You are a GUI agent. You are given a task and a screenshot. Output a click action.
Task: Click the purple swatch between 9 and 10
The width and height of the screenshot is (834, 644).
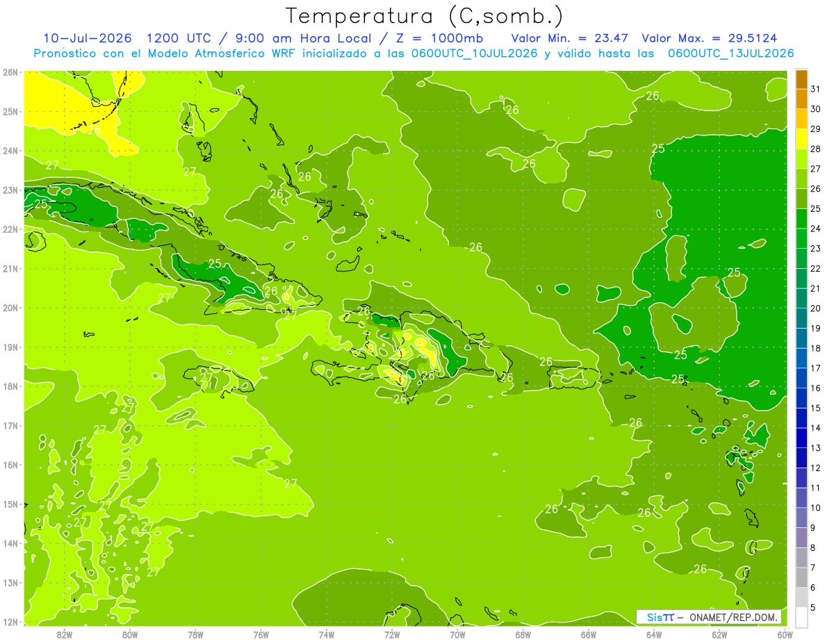coord(801,518)
